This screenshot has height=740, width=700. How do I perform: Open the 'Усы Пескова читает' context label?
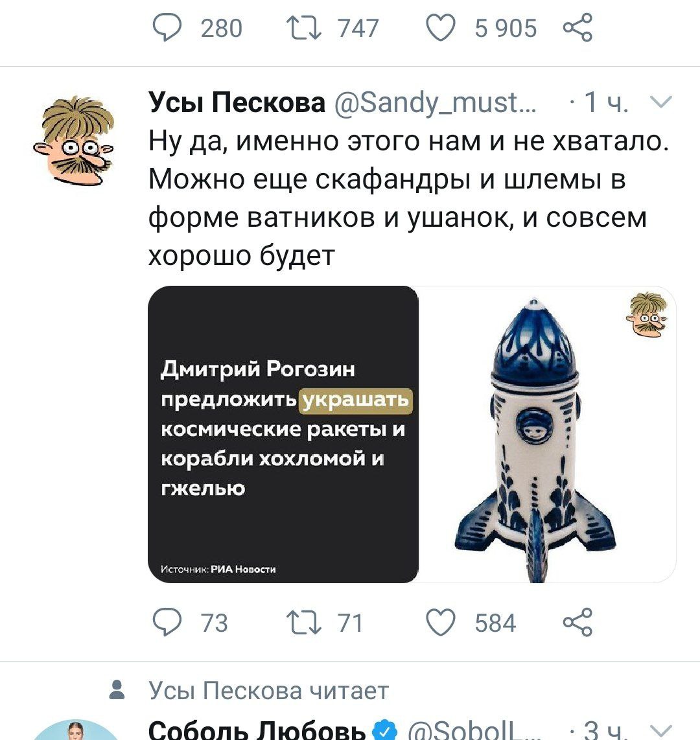[268, 691]
